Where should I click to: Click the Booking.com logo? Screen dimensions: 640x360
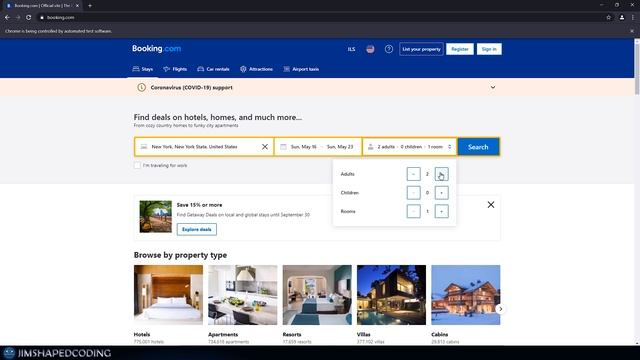pos(156,49)
